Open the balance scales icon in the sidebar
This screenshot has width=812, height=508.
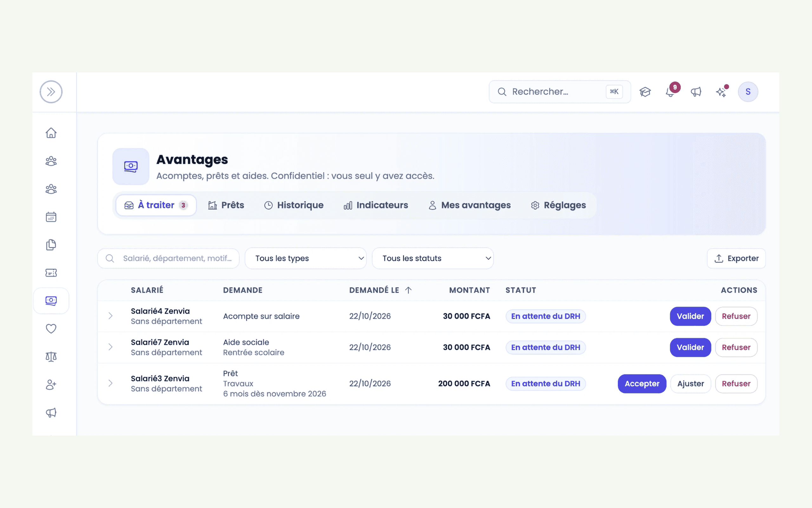click(51, 357)
